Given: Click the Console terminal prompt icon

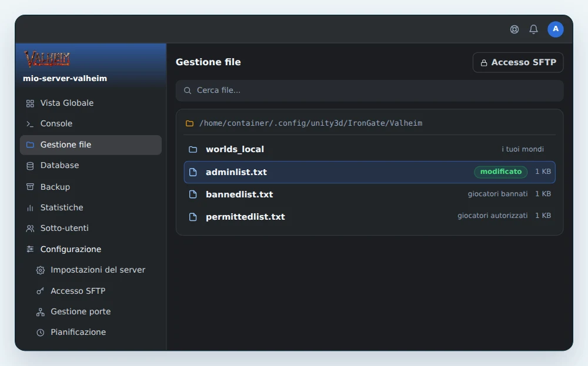Looking at the screenshot, I should pyautogui.click(x=30, y=124).
